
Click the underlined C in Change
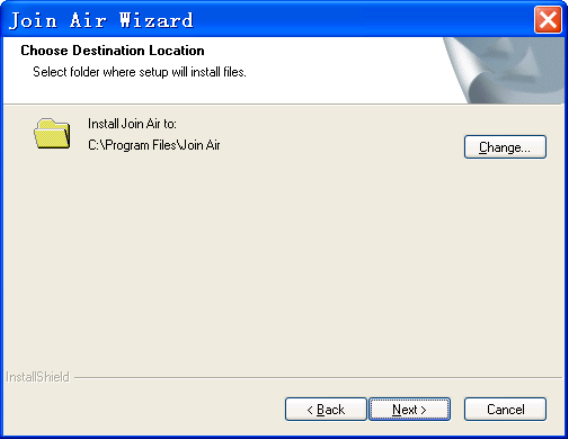pos(484,147)
